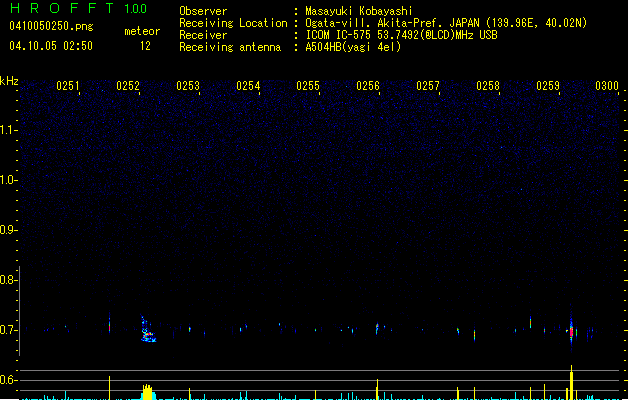Click the 0.6 kHz frequency label
The width and height of the screenshot is (629, 400).
coord(8,380)
